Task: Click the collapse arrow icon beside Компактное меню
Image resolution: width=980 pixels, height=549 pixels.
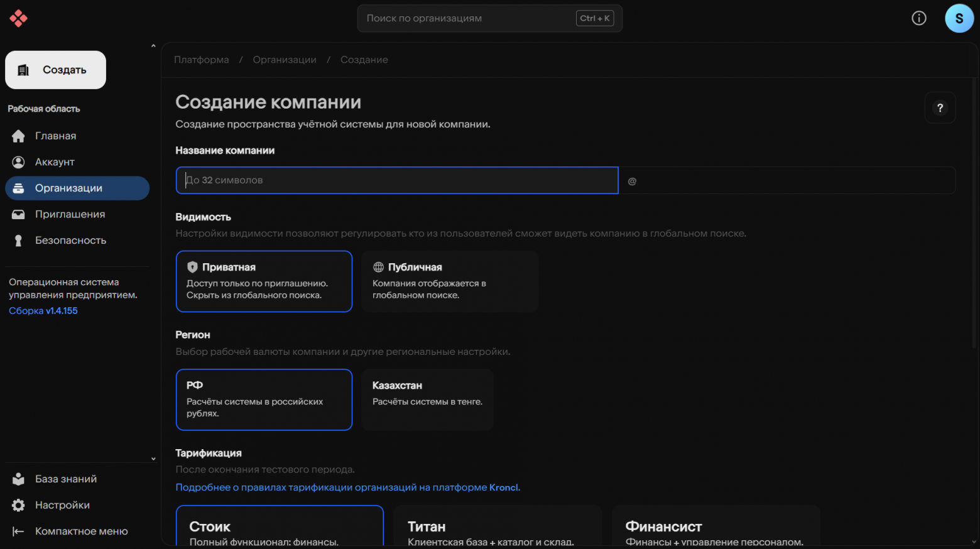Action: (18, 531)
